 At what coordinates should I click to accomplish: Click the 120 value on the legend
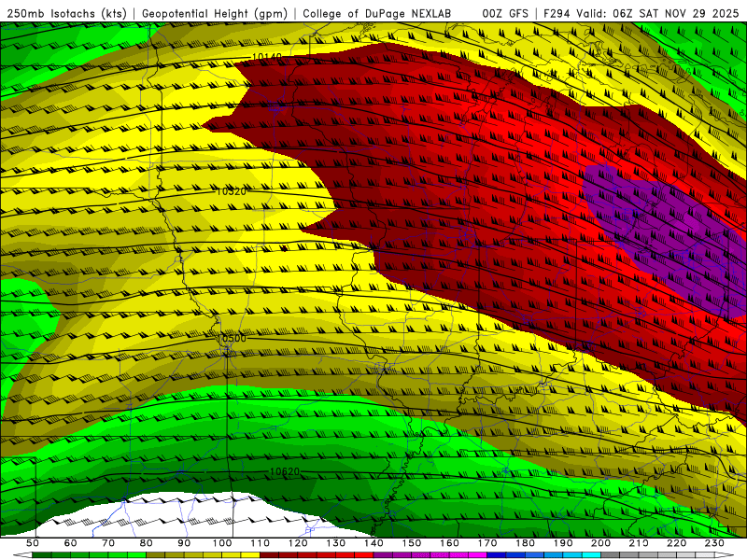pyautogui.click(x=298, y=543)
